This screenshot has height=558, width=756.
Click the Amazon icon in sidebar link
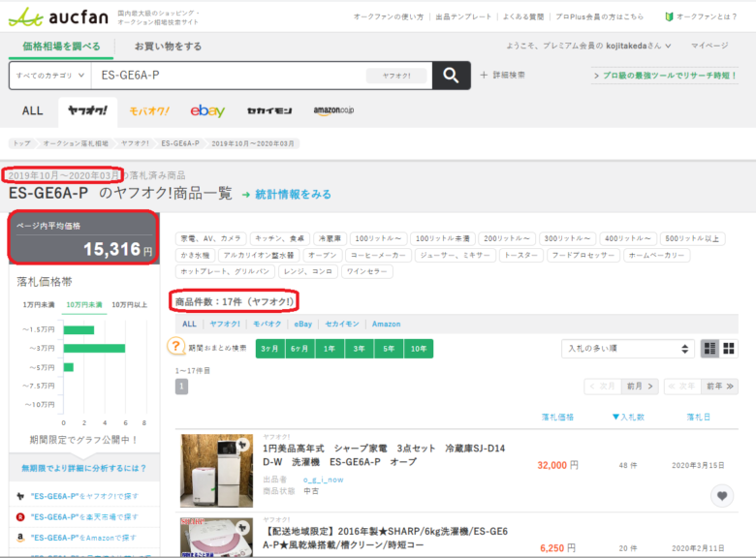click(x=20, y=538)
